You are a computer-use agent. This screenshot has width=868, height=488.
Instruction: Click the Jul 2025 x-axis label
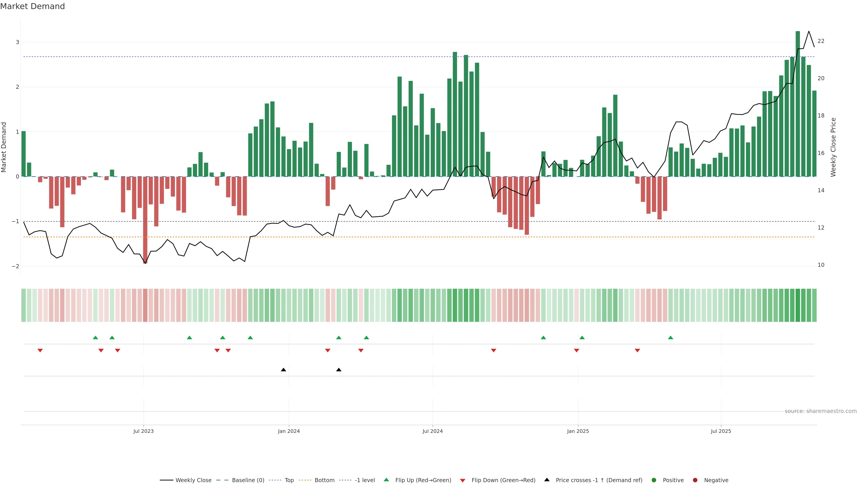coord(721,431)
